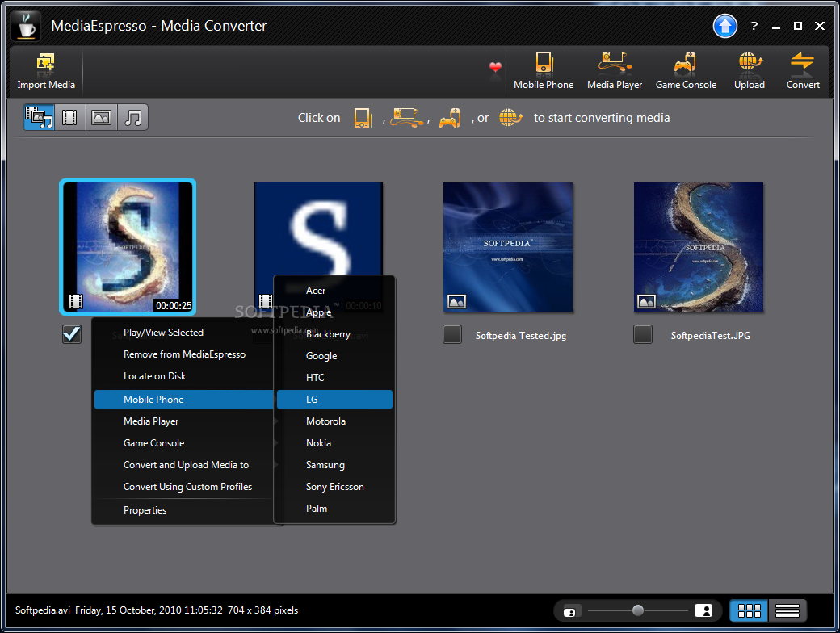840x633 pixels.
Task: Select Motorola in the phone submenu
Action: click(x=334, y=421)
